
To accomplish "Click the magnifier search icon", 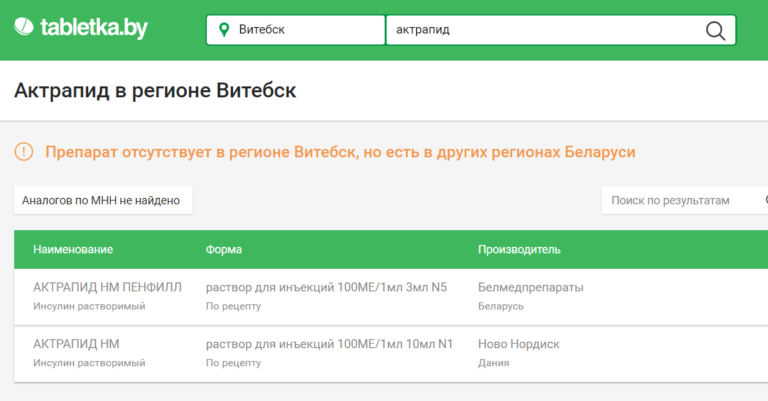I will pyautogui.click(x=715, y=30).
